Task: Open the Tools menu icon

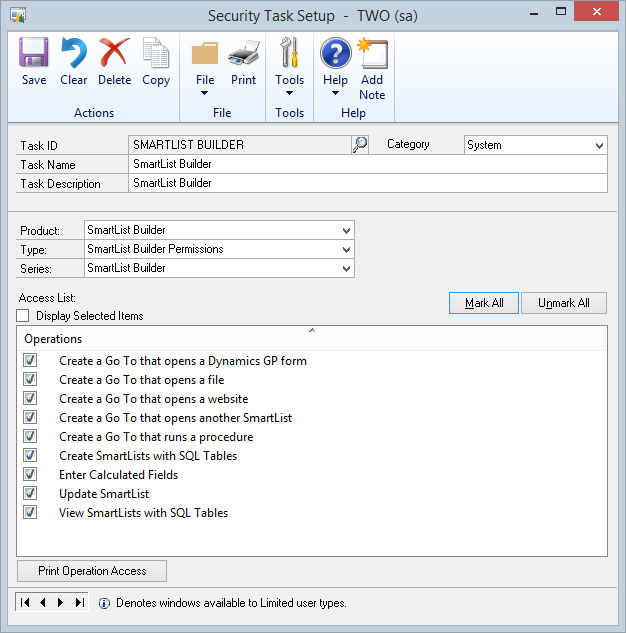Action: [x=290, y=52]
